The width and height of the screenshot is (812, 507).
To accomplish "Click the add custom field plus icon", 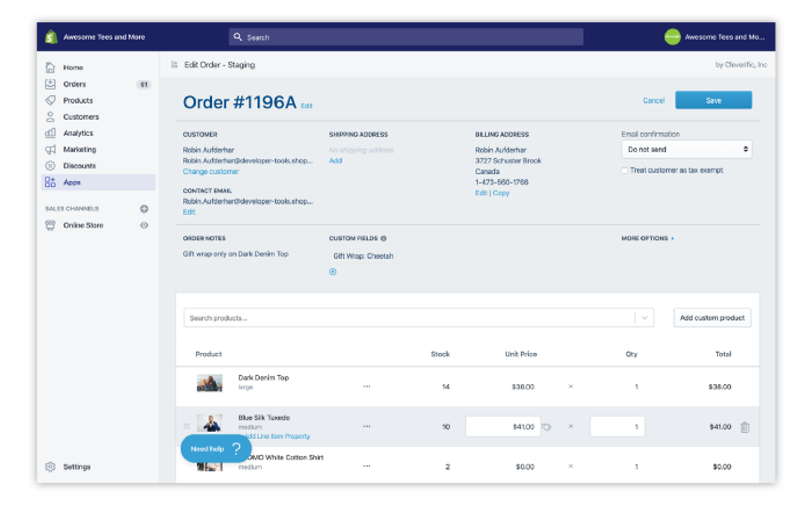I will point(333,272).
